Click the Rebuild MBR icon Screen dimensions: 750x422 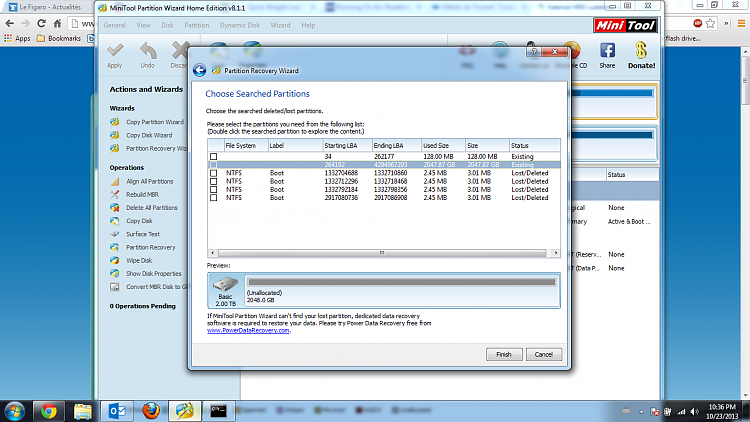[x=115, y=195]
